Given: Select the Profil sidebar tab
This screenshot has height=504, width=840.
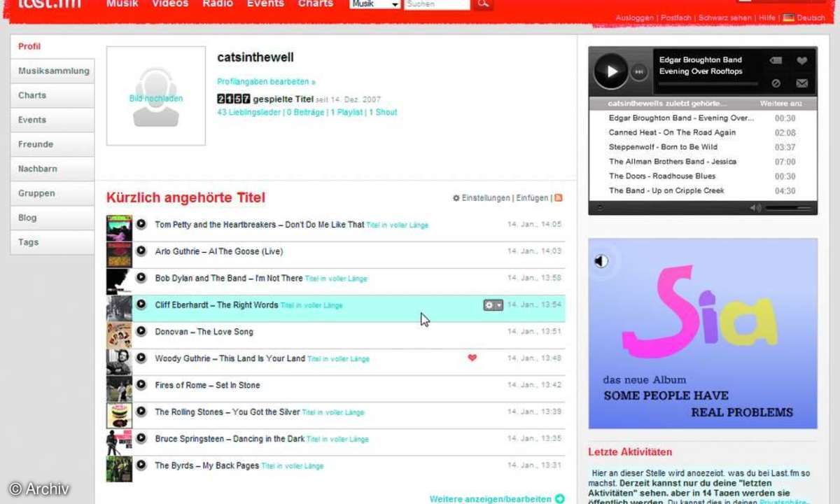Looking at the screenshot, I should (52, 46).
